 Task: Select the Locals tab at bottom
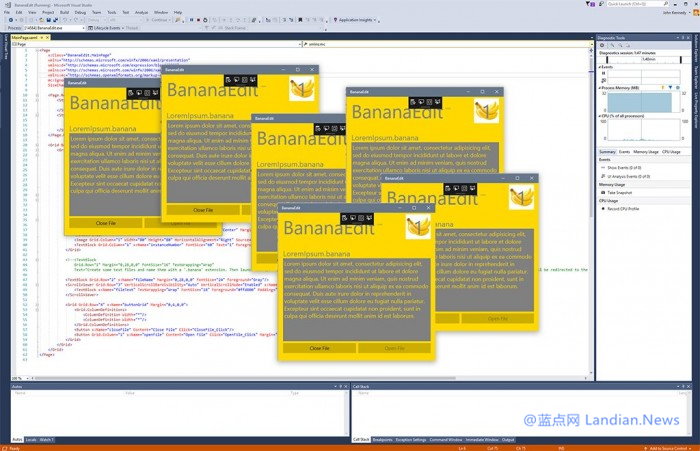click(x=31, y=439)
